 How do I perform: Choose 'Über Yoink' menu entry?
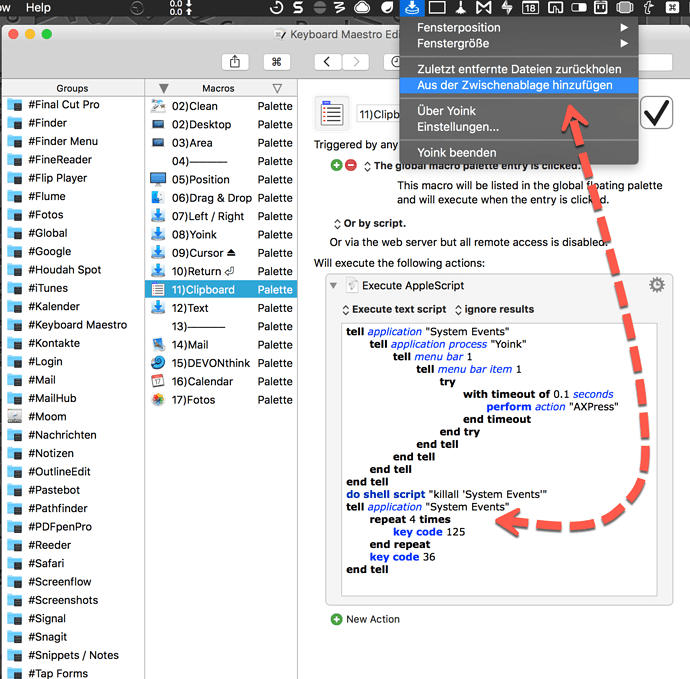[519, 110]
